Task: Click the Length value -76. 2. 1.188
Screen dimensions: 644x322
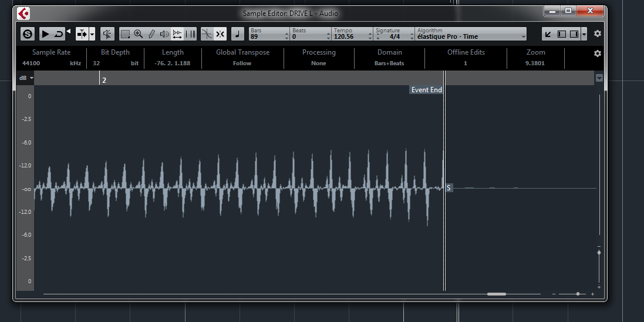Action: (x=173, y=63)
